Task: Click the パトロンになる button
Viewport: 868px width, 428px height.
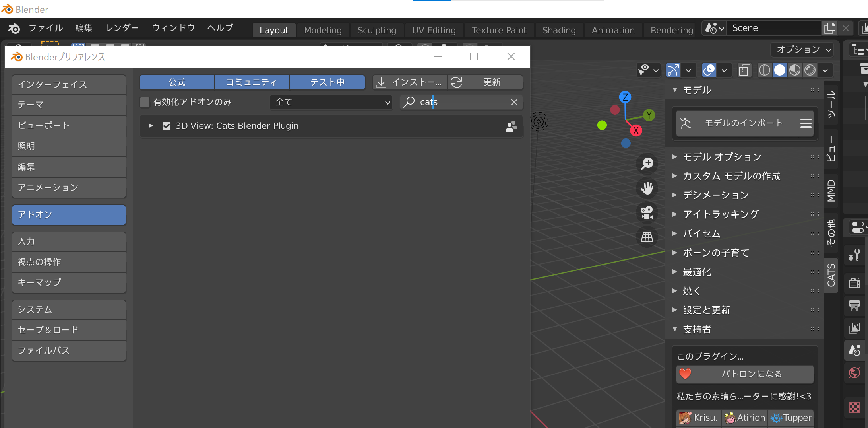Action: tap(745, 374)
